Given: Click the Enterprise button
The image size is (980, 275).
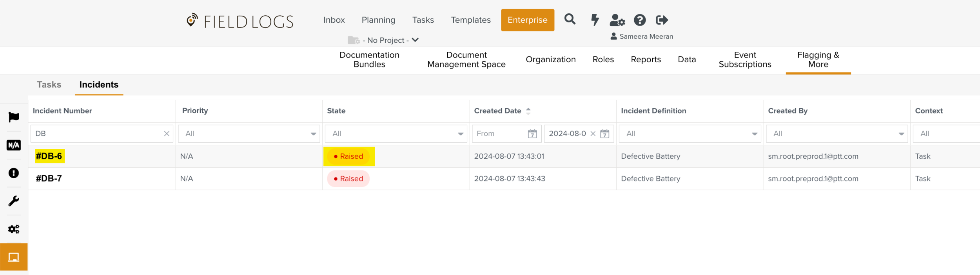Looking at the screenshot, I should [527, 20].
